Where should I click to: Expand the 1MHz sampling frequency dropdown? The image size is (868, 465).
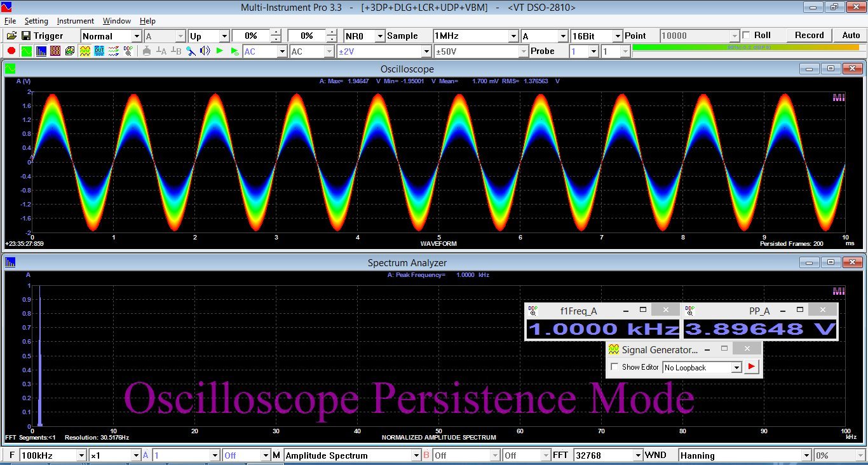(513, 36)
